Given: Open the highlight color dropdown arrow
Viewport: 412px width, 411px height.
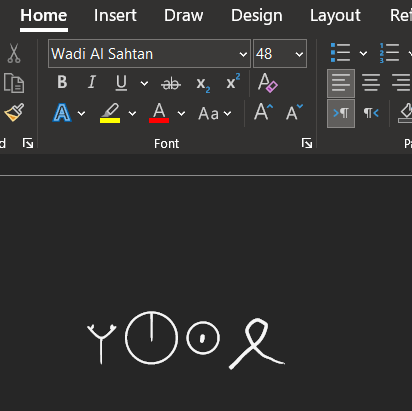Looking at the screenshot, I should 132,114.
